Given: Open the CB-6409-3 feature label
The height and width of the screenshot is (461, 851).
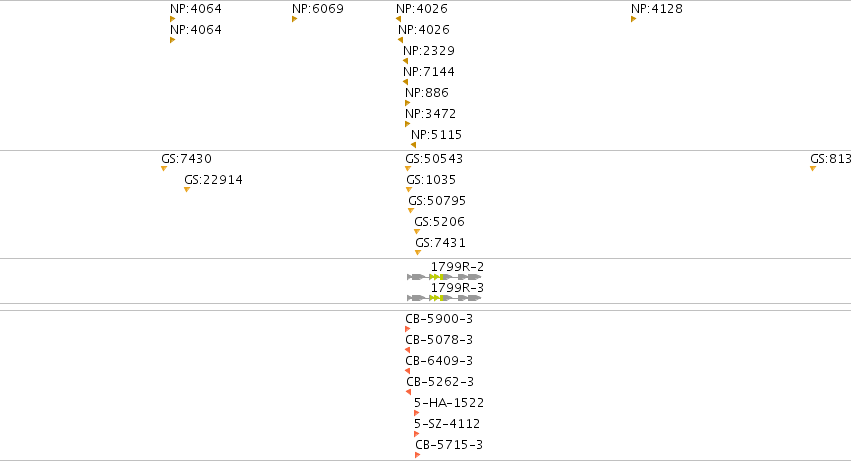Looking at the screenshot, I should pos(439,361).
